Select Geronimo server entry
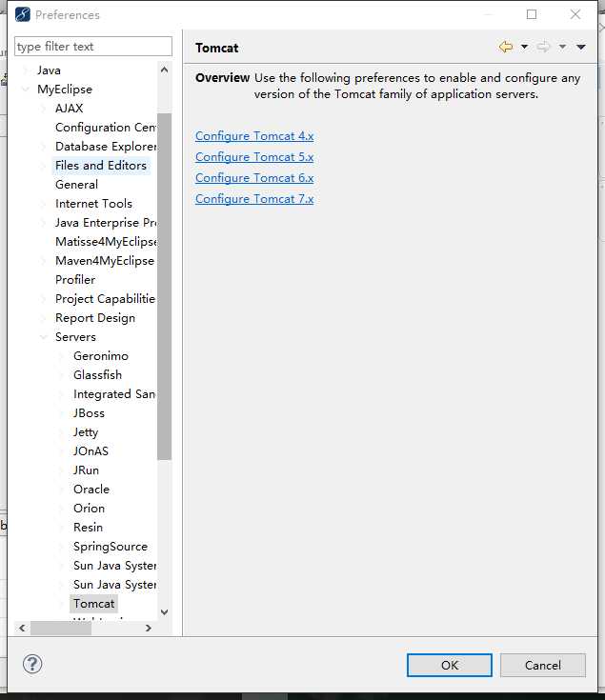 (101, 356)
